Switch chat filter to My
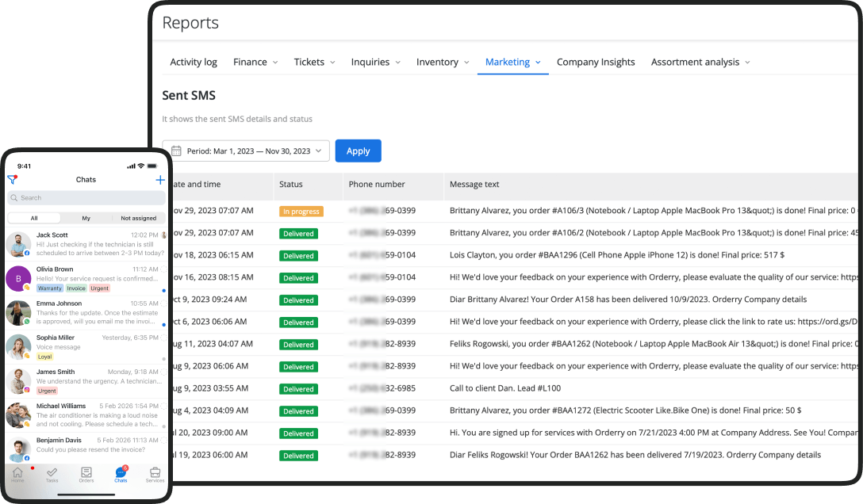 (86, 218)
